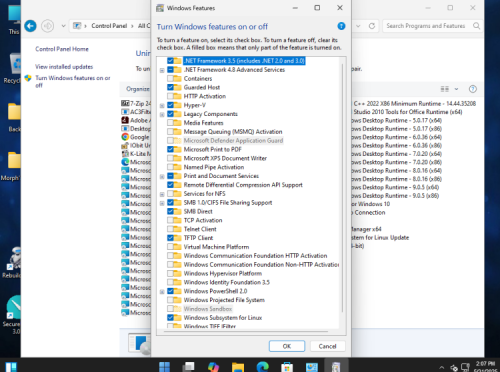Click the refresh icon in Control Panel address bar
This screenshot has height=372, width=500.
[x=372, y=26]
